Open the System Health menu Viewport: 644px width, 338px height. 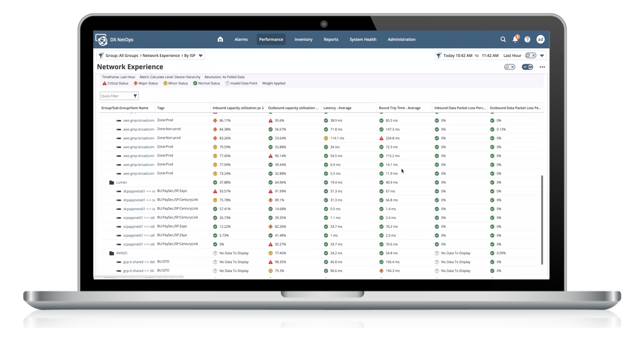pyautogui.click(x=363, y=39)
